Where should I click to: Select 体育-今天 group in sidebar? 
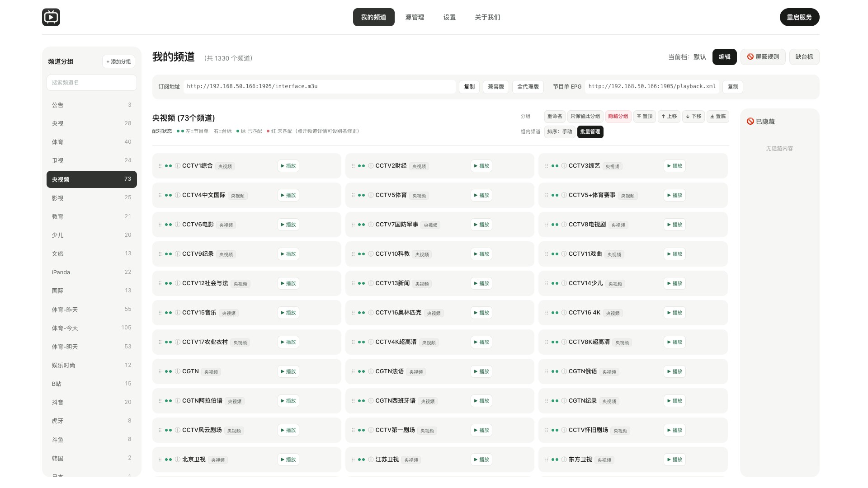click(92, 328)
